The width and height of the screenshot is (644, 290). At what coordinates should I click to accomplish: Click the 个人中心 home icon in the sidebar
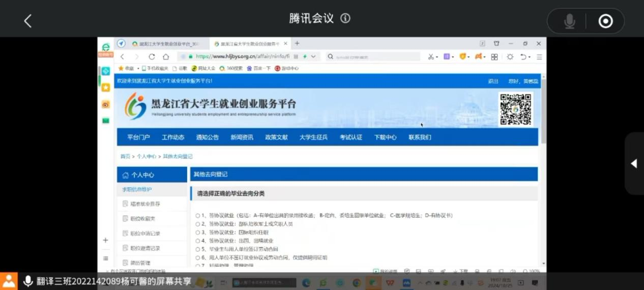[x=126, y=175]
